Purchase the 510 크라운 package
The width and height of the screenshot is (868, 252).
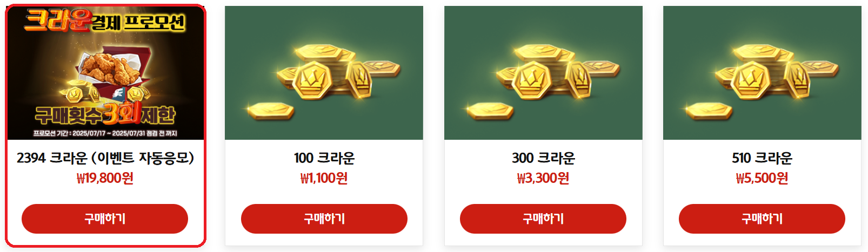(762, 219)
